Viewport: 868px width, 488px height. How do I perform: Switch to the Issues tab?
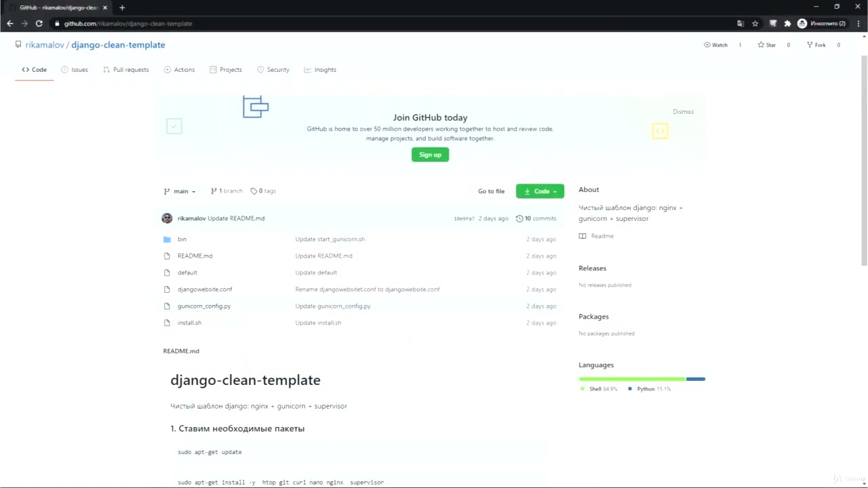[75, 70]
